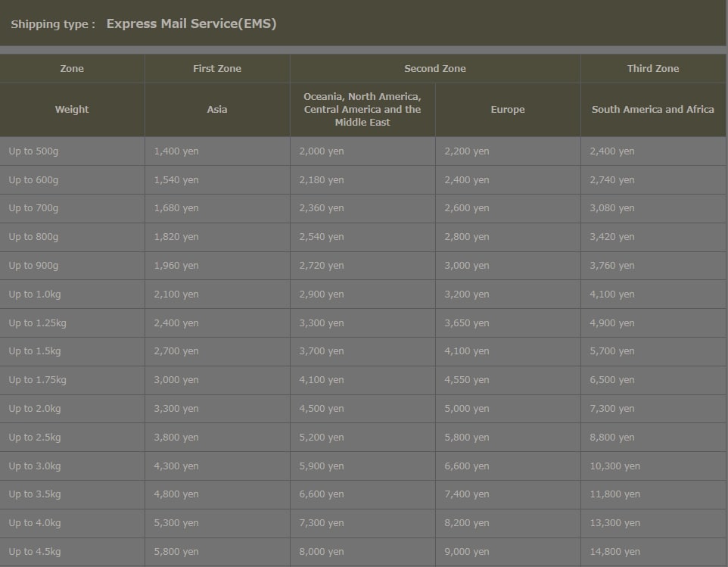Click the Up to 3.5kg row label
Screen dimensions: 728x567
[x=35, y=494]
